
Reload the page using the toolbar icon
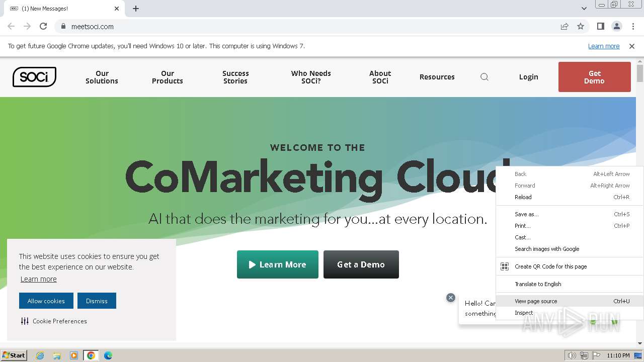click(43, 27)
